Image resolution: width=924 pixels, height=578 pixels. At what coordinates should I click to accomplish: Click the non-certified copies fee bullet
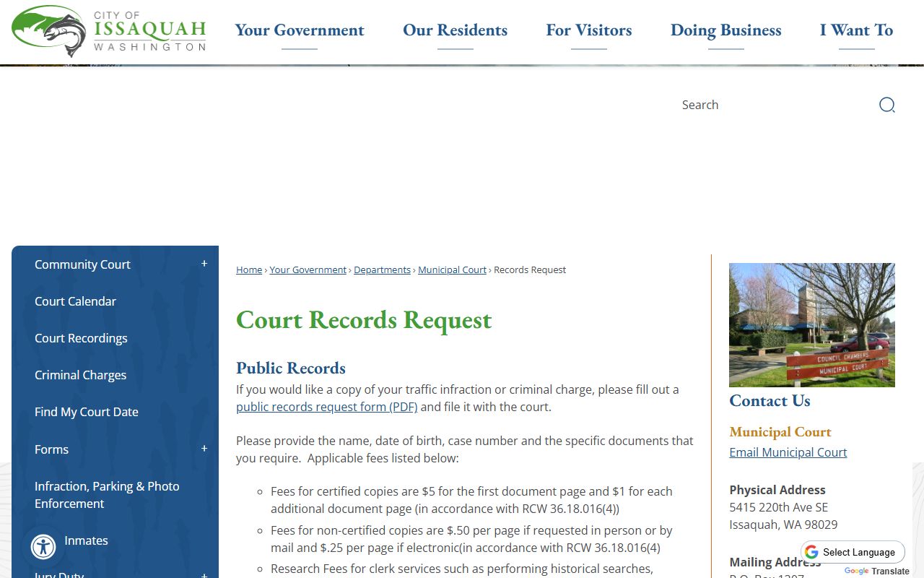click(x=471, y=539)
